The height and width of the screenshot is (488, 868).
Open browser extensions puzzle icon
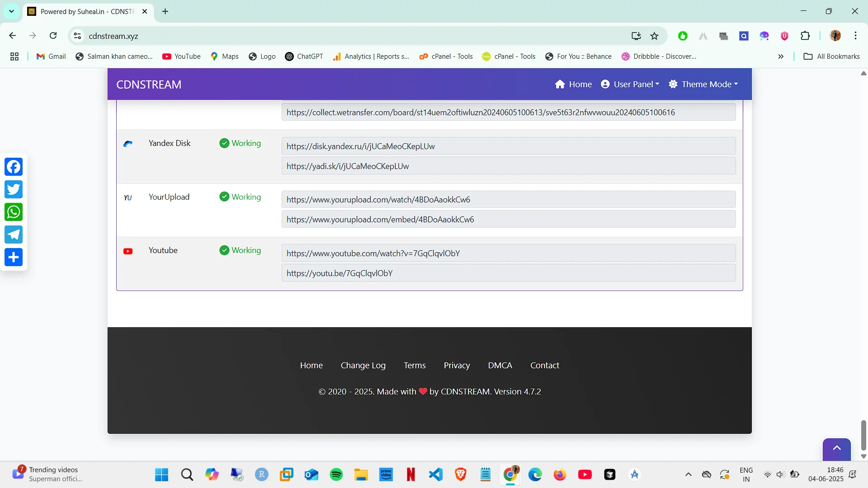[x=805, y=36]
